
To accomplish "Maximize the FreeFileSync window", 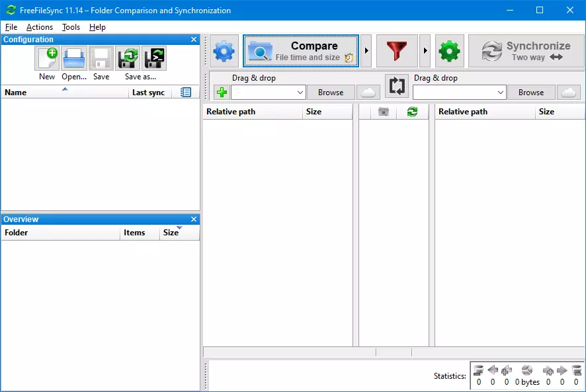I will pos(540,10).
